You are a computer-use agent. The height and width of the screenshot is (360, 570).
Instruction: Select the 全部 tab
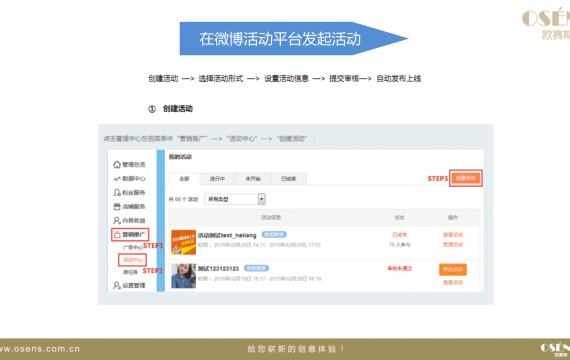184,179
